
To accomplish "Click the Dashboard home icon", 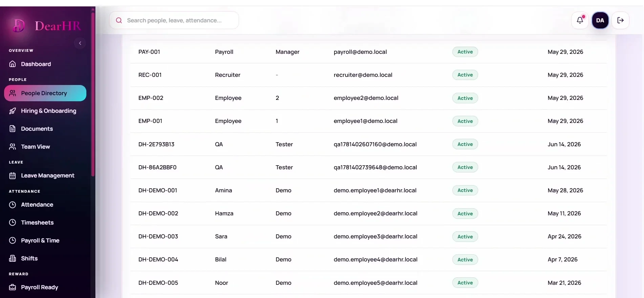I will (13, 64).
